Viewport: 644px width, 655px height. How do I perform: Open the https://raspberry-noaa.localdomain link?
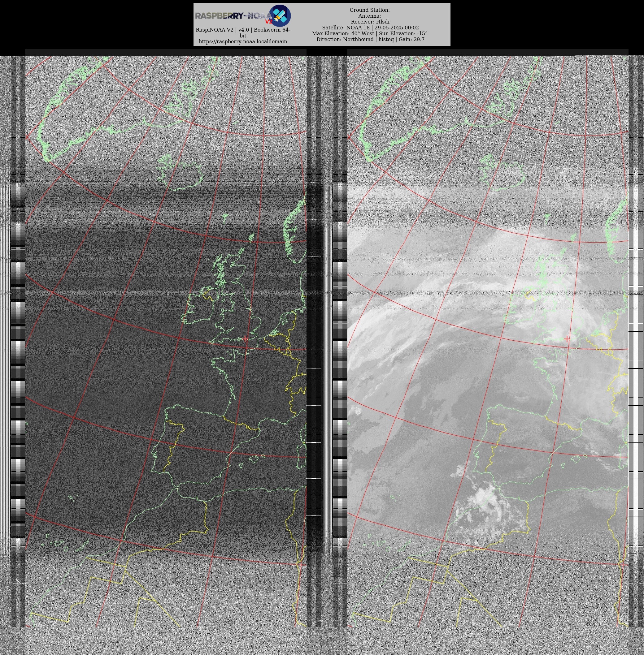coord(243,41)
